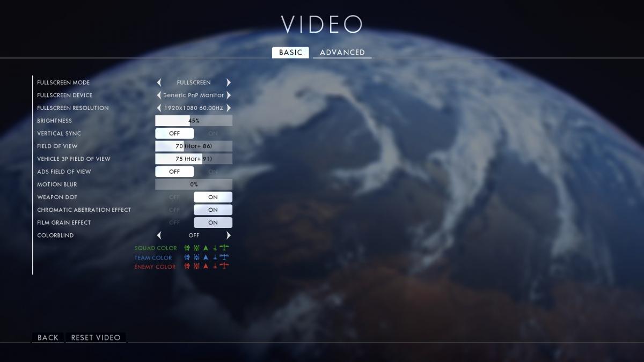Viewport: 644px width, 362px height.
Task: Click the red airplane enemy color icon
Action: [224, 266]
